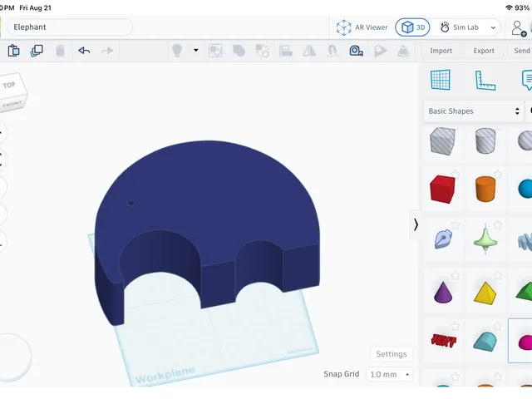Favorite the orange Cylinder with its star
Image resolution: width=532 pixels, height=399 pixels.
point(497,175)
